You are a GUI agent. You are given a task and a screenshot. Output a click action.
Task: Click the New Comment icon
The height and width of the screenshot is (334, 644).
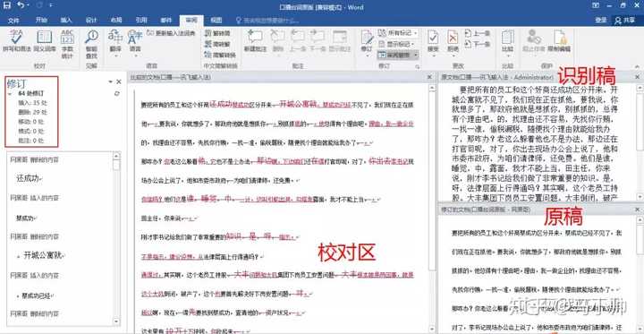tap(255, 40)
